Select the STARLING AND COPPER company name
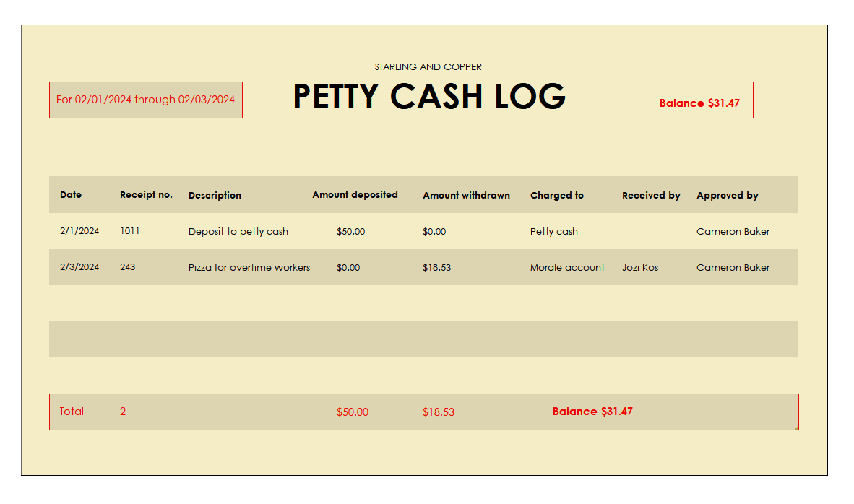The width and height of the screenshot is (854, 504). pyautogui.click(x=428, y=67)
